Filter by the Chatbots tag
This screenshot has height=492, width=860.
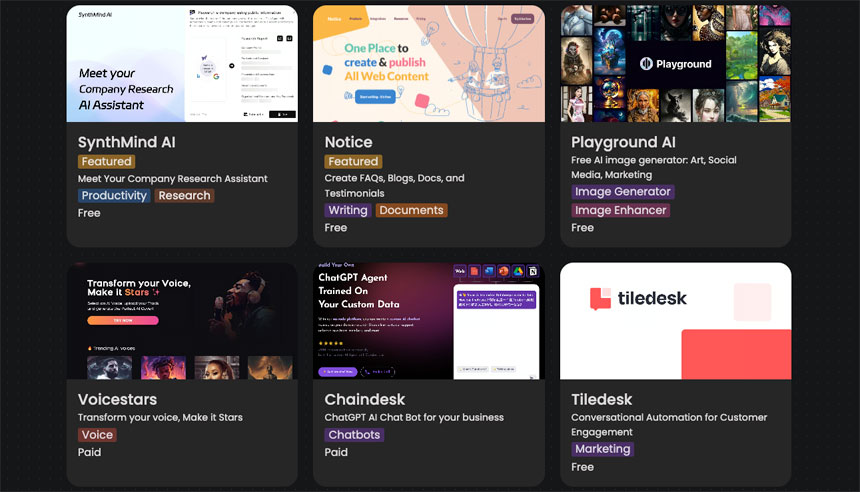coord(354,435)
